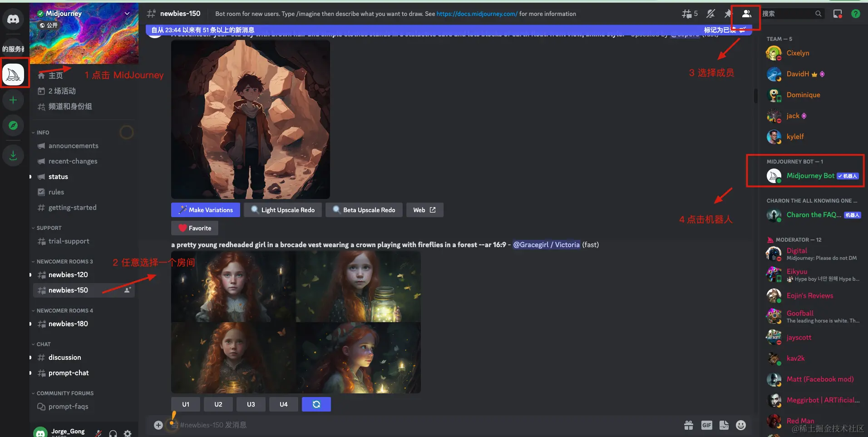
Task: Open the prompt-faqs forum channel
Action: [x=84, y=407]
